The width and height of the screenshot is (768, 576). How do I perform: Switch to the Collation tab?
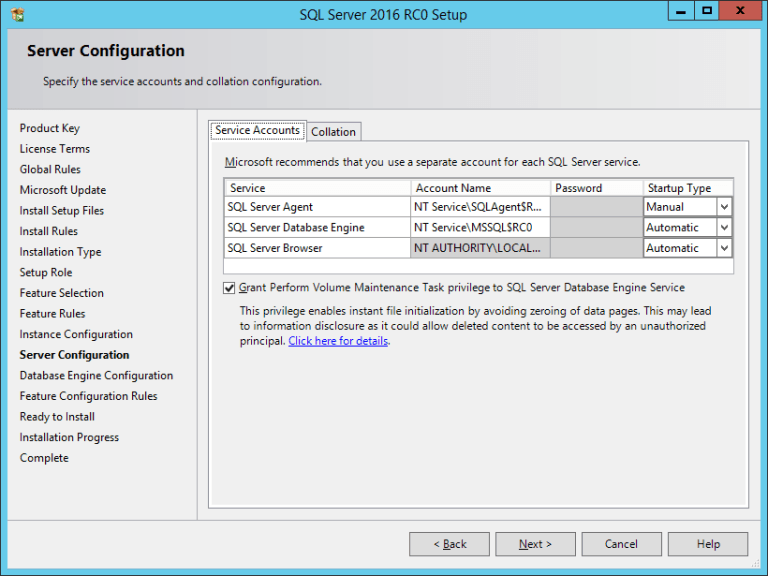click(334, 132)
